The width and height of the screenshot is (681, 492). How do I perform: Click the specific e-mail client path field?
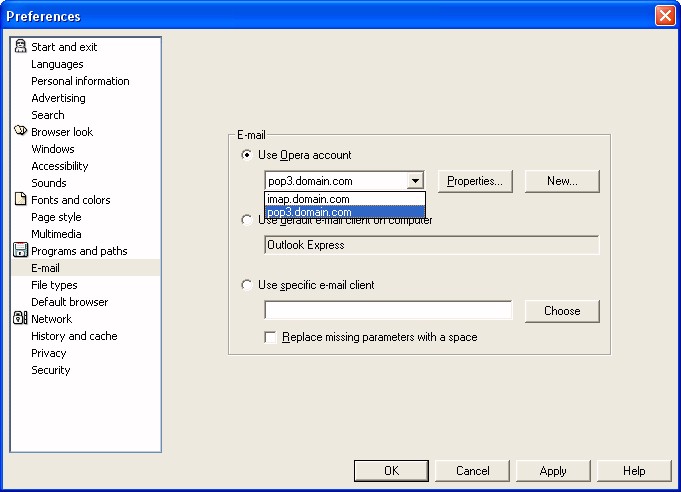388,310
